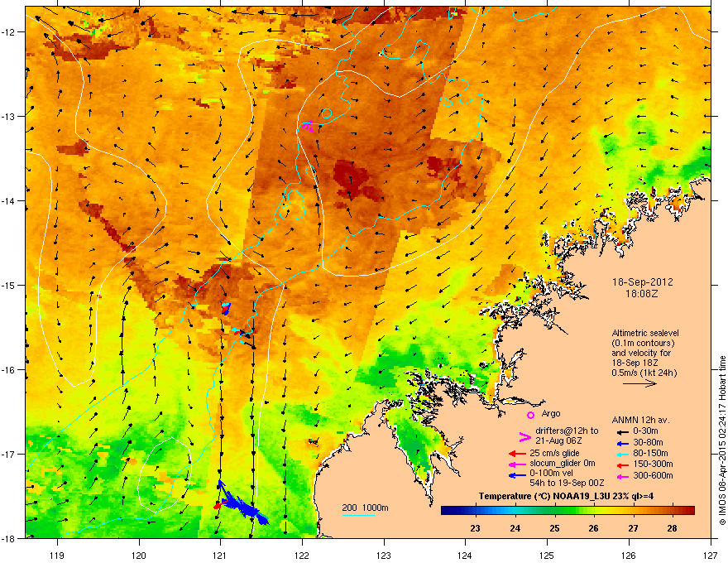
Task: Click the 'Altimetric sealevel' caption line
Action: point(645,333)
